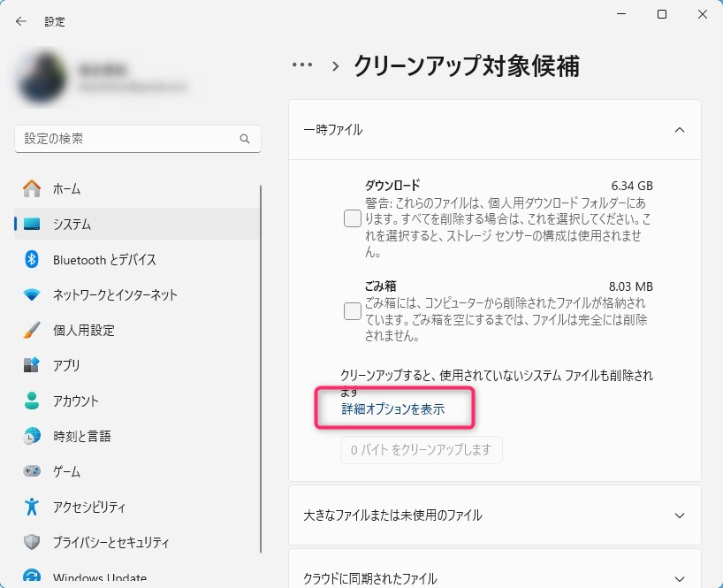Open 個人用設定 paintbrush icon
The width and height of the screenshot is (723, 588).
pos(32,330)
